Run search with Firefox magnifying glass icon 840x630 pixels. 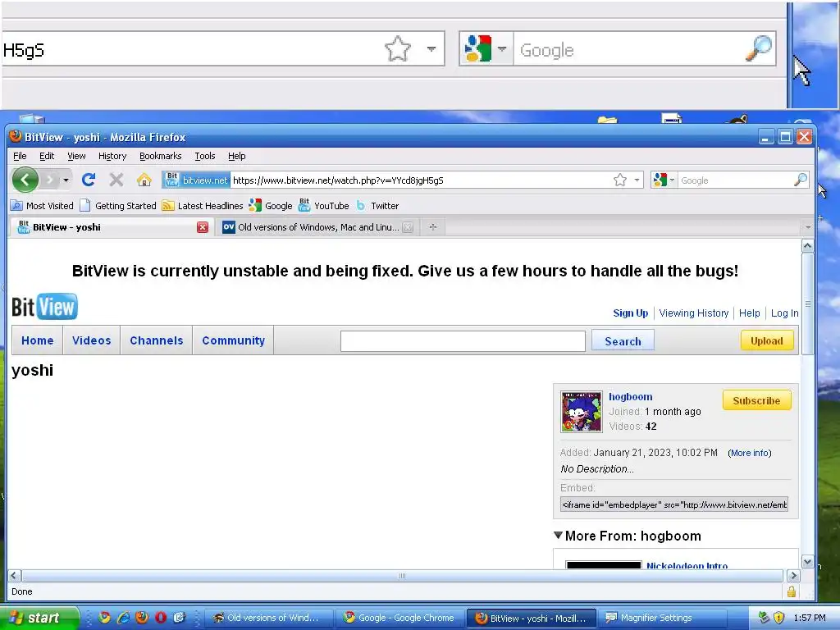[x=801, y=180]
